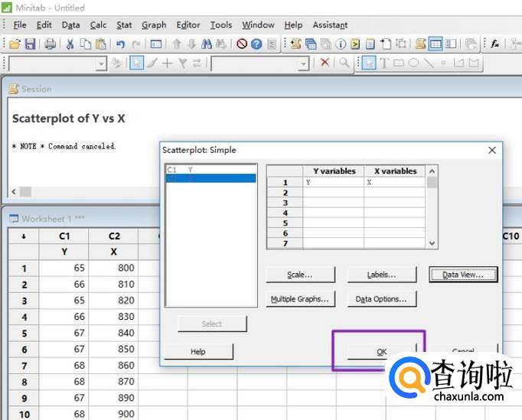This screenshot has width=522, height=420.
Task: Switch to the Session window scroll icon
Action: [420, 44]
